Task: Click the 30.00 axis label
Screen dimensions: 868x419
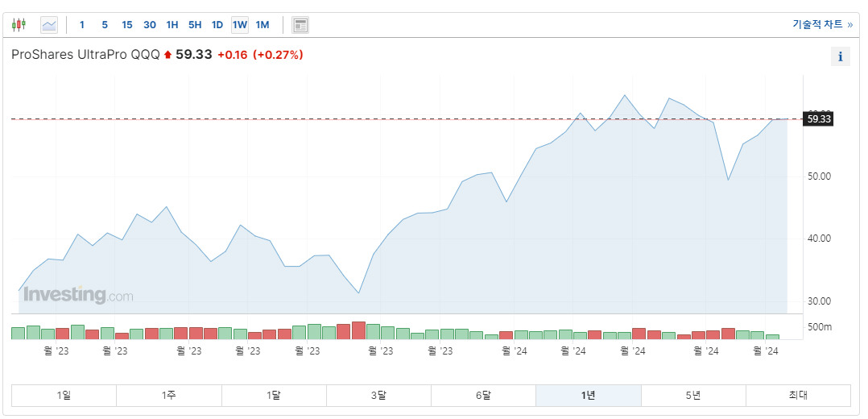Action: coord(820,301)
